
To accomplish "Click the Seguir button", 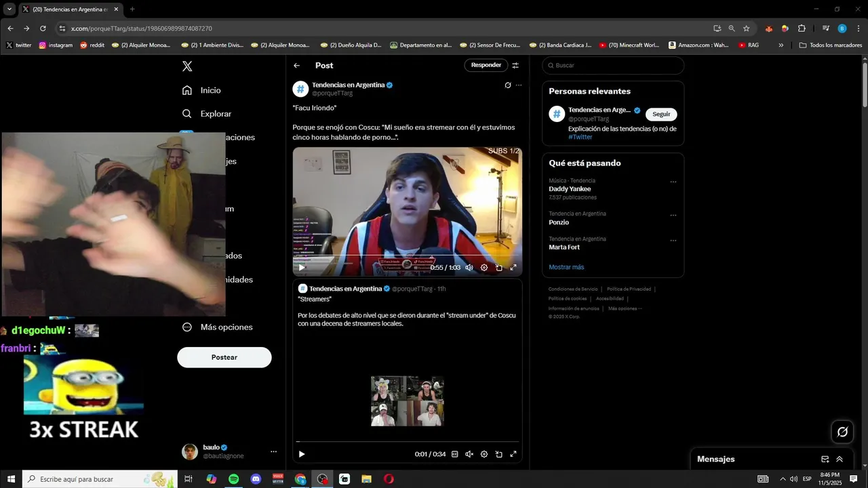I will pyautogui.click(x=661, y=115).
